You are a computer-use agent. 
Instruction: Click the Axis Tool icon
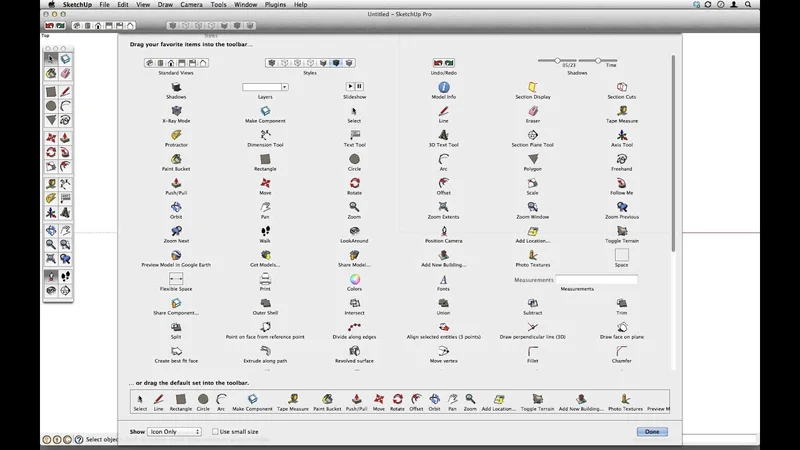[x=621, y=135]
